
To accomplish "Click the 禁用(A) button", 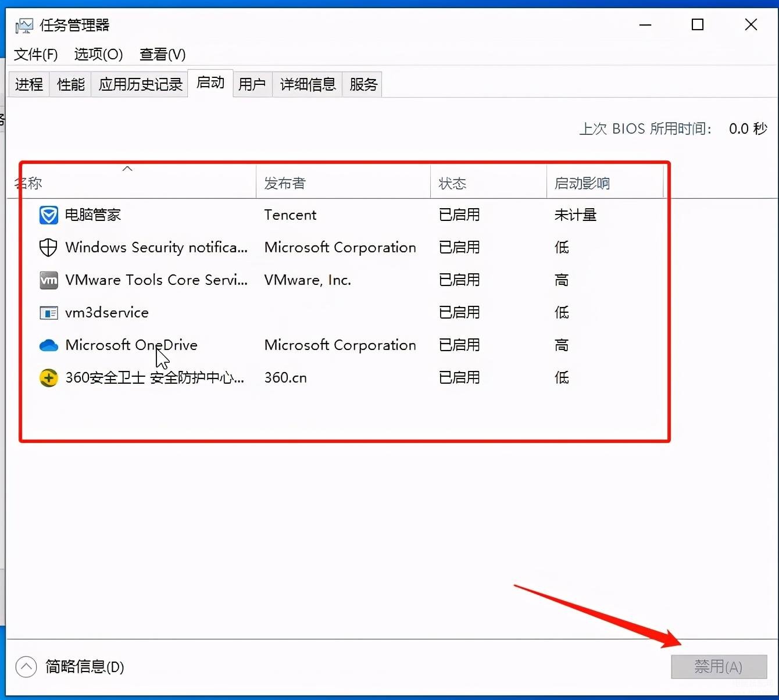I will 719,667.
